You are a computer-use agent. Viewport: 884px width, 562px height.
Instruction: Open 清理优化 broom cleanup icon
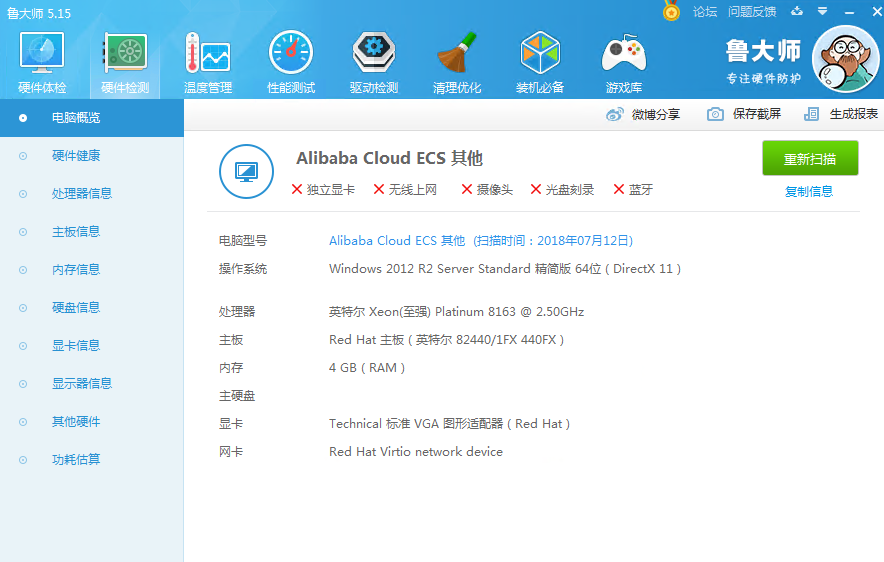coord(457,54)
